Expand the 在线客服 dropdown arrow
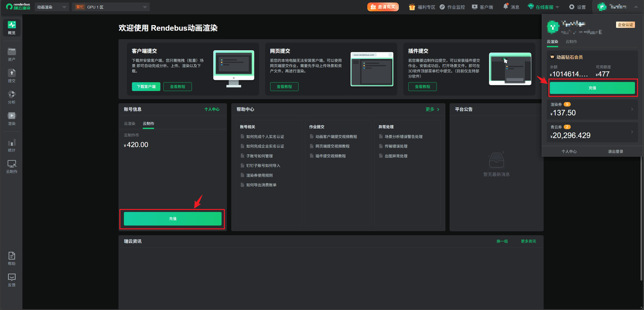The width and height of the screenshot is (644, 310). click(557, 7)
